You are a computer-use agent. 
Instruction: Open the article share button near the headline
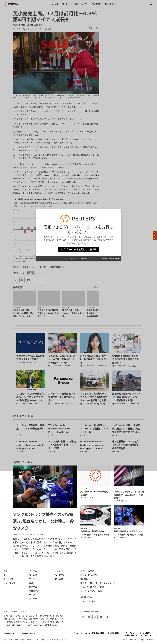point(97,28)
